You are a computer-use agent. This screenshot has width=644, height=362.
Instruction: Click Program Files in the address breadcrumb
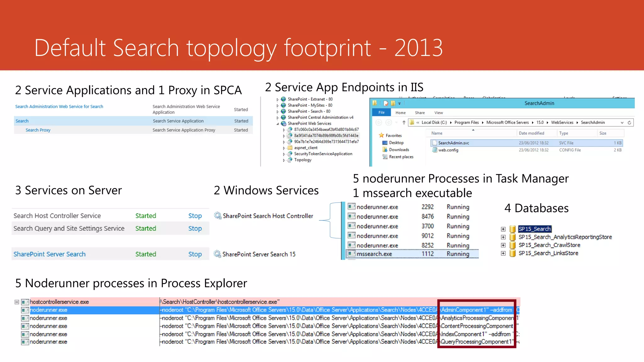pyautogui.click(x=467, y=123)
